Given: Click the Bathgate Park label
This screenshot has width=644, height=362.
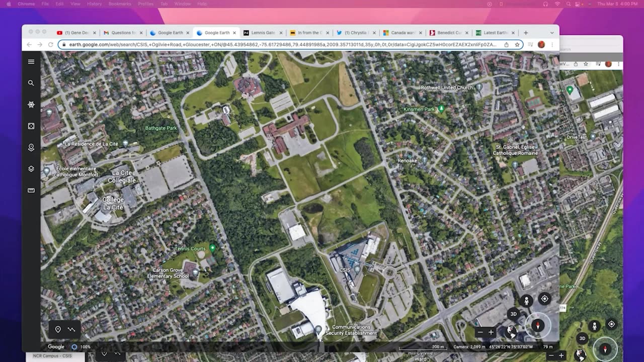Looking at the screenshot, I should pyautogui.click(x=161, y=128).
